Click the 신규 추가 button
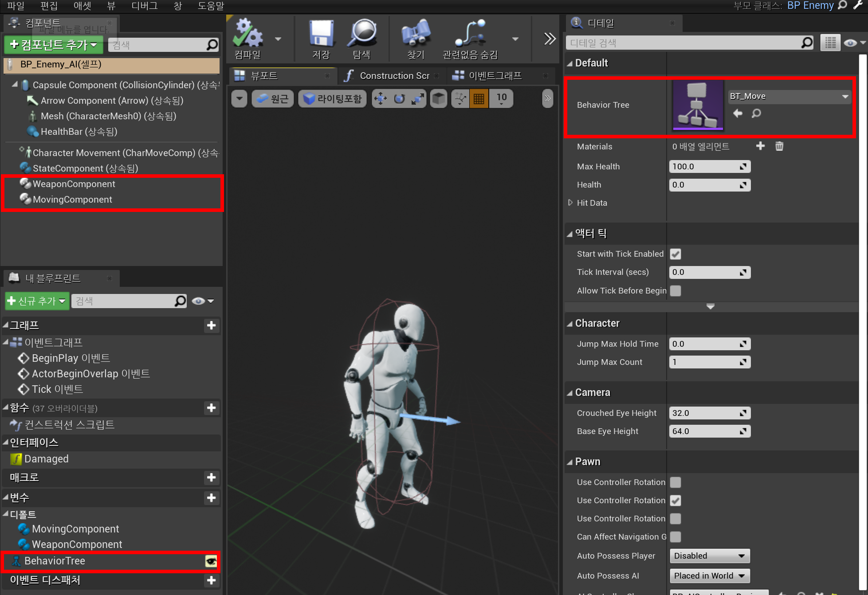The width and height of the screenshot is (868, 595). [x=37, y=301]
